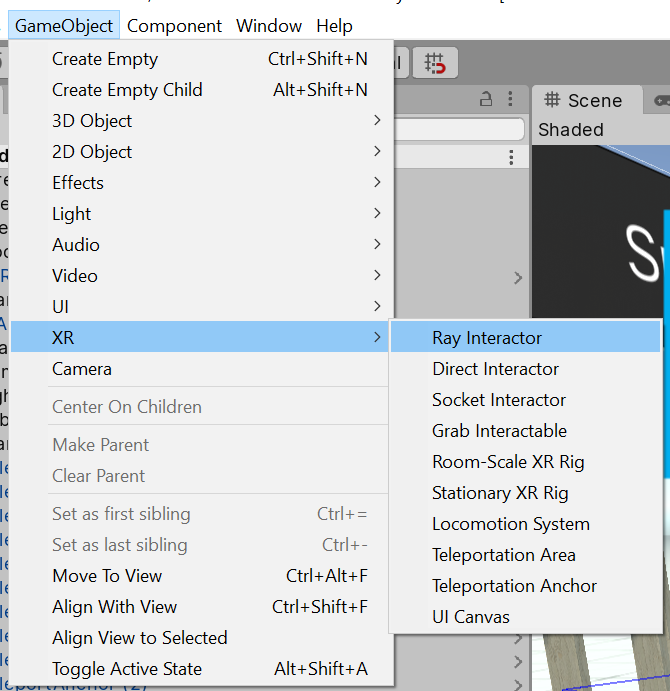
Task: Click the Hierarchy search field
Action: [458, 129]
